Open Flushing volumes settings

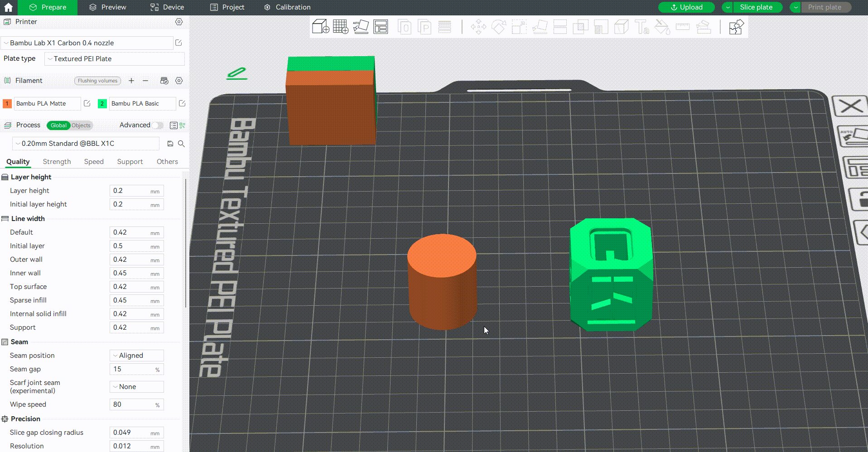click(97, 81)
